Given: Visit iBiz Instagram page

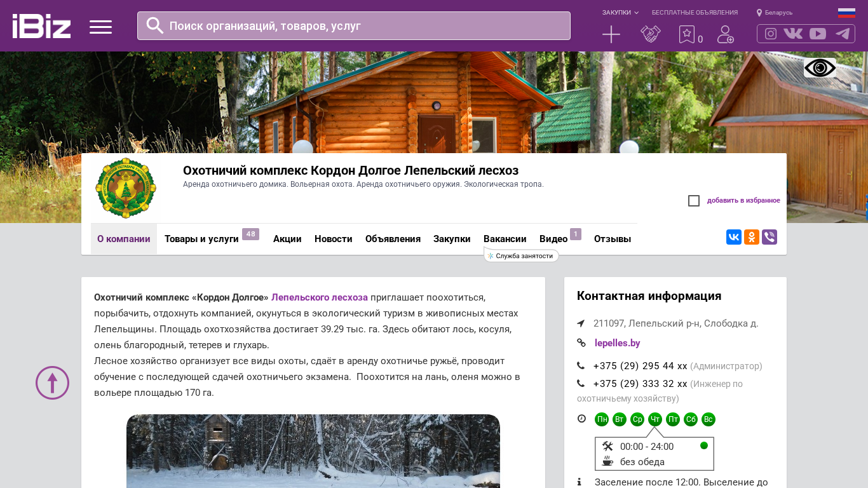Looking at the screenshot, I should (x=771, y=34).
